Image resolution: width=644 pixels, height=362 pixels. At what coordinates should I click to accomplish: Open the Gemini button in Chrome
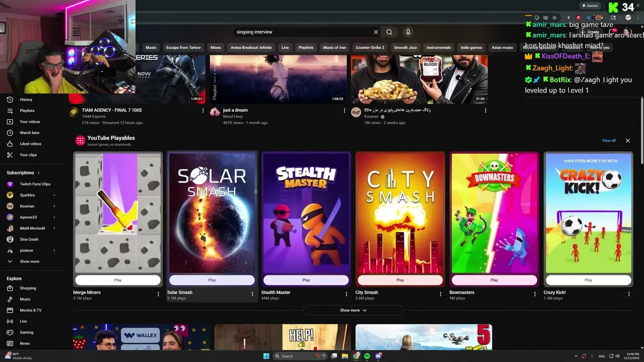click(590, 6)
